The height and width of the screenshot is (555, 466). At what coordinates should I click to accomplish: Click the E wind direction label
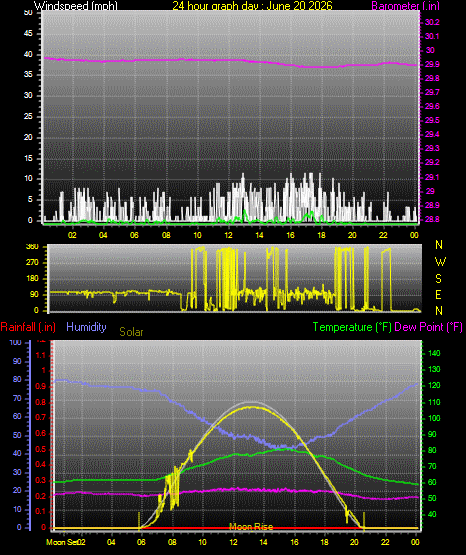point(438,294)
